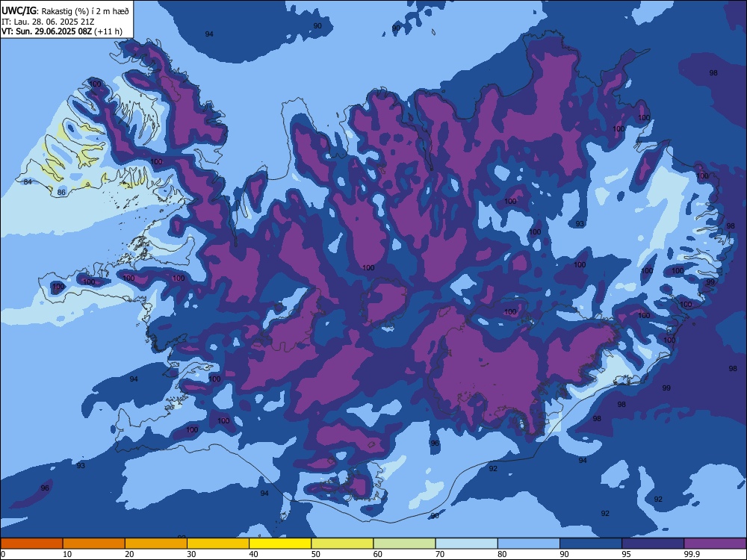The width and height of the screenshot is (747, 560).
Task: Select the medium blue 90–95 legend swatch
Action: [x=591, y=544]
